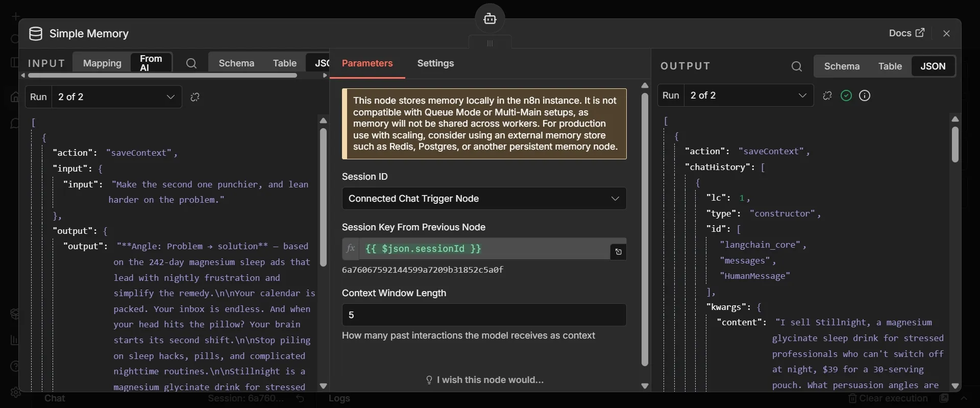This screenshot has width=980, height=408.
Task: Click the Logs label in bottom bar
Action: [339, 398]
